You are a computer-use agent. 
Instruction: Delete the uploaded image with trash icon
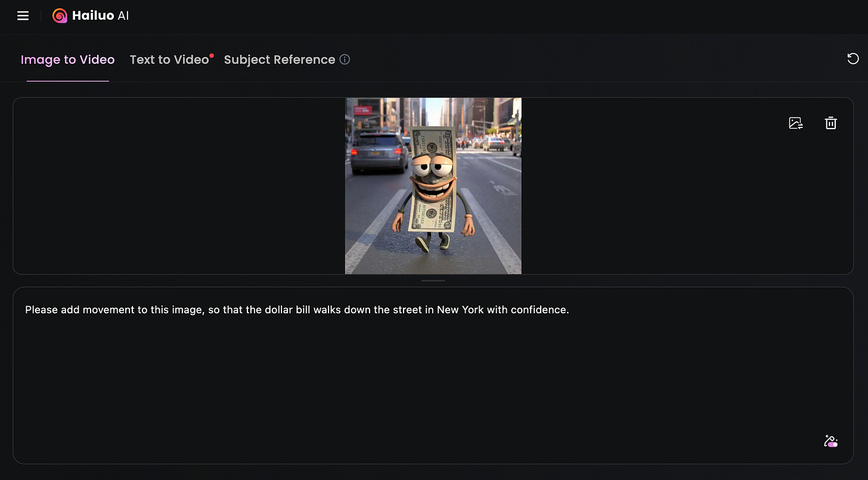pos(830,123)
